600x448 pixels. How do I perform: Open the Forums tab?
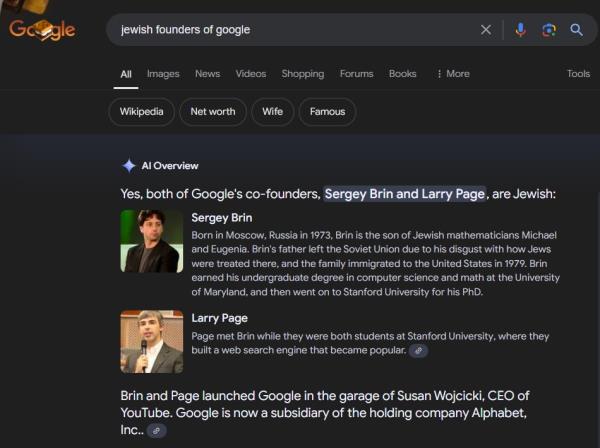click(356, 74)
